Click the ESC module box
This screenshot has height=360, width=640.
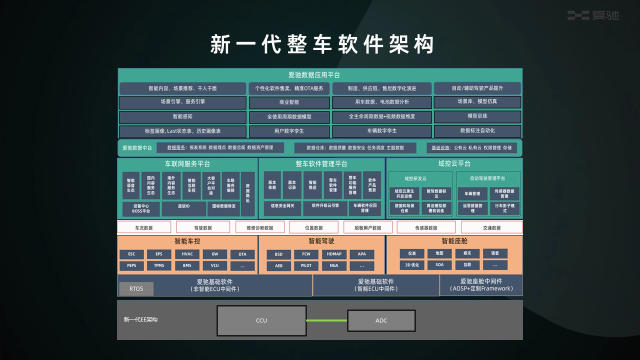coord(131,254)
